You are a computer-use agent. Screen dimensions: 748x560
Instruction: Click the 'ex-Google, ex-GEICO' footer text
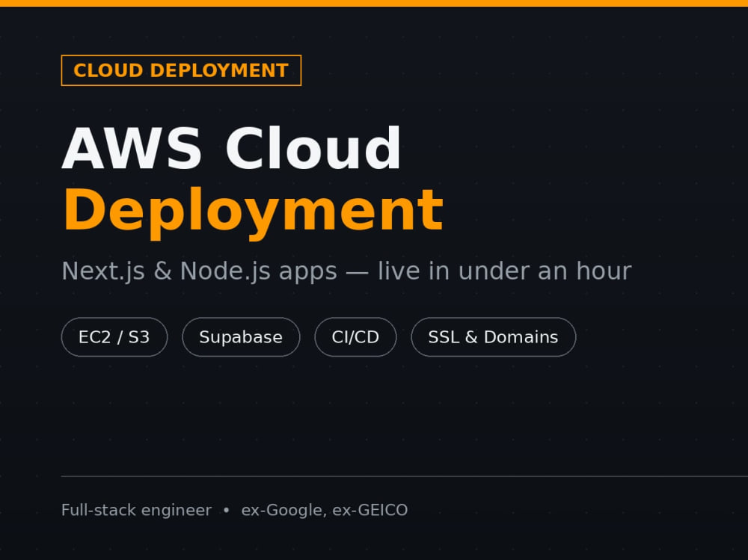[x=325, y=510]
